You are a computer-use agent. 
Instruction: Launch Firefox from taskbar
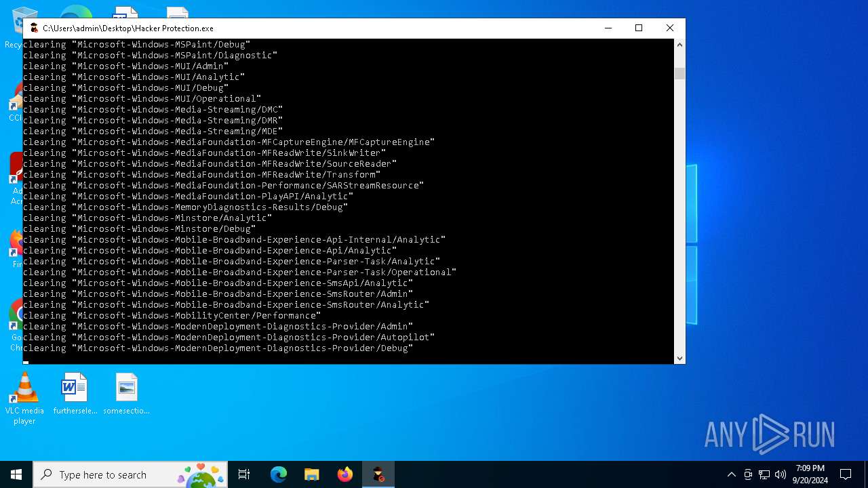[x=345, y=474]
